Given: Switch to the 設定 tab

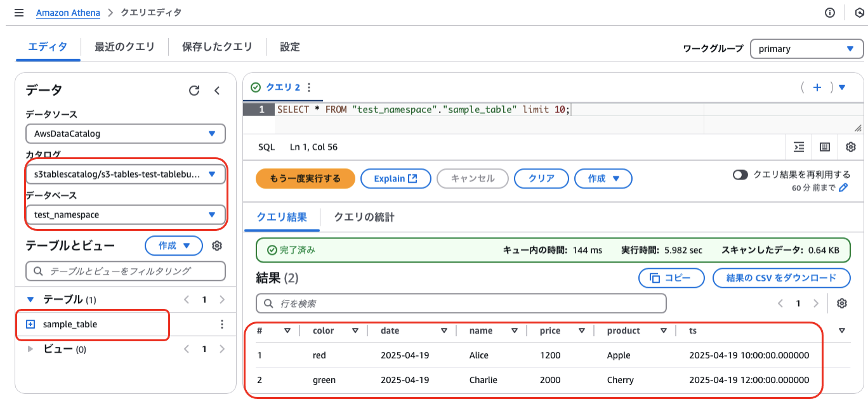Looking at the screenshot, I should click(290, 47).
